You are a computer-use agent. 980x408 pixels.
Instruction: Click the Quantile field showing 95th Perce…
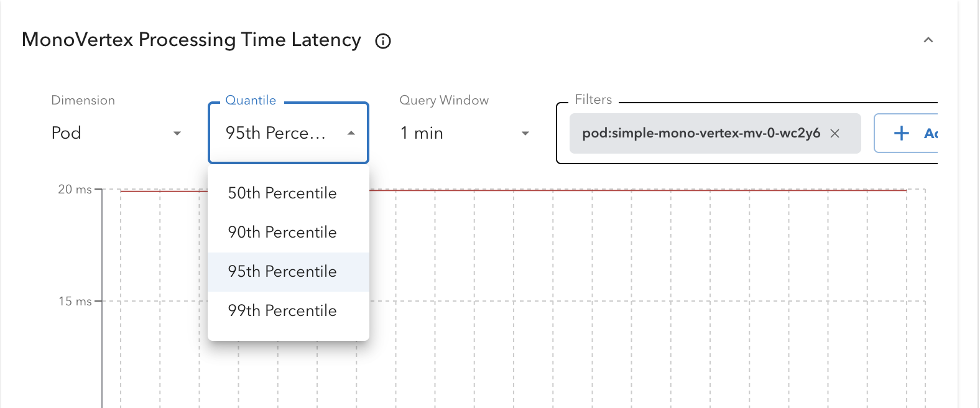pyautogui.click(x=289, y=133)
